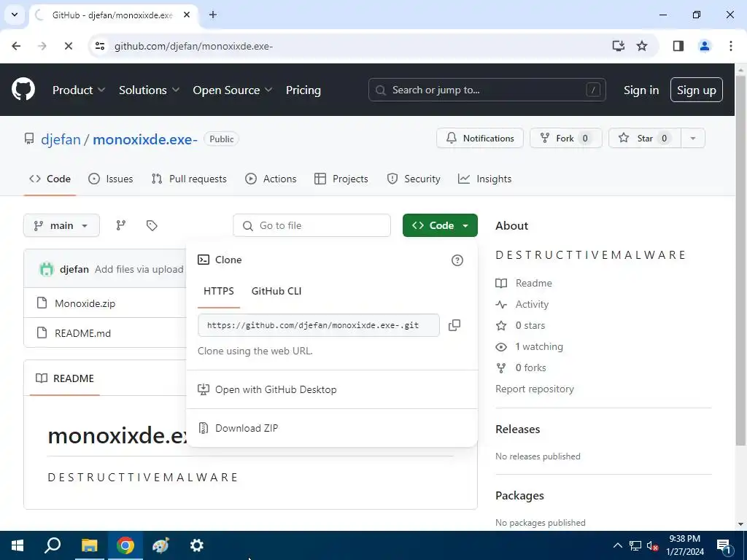Copy clone URL with the copy icon

pyautogui.click(x=454, y=325)
